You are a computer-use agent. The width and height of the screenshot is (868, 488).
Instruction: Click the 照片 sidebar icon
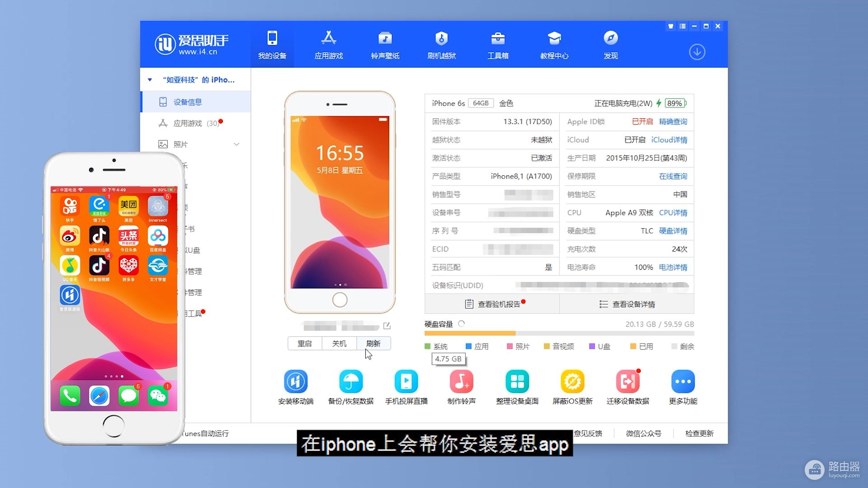coord(163,144)
